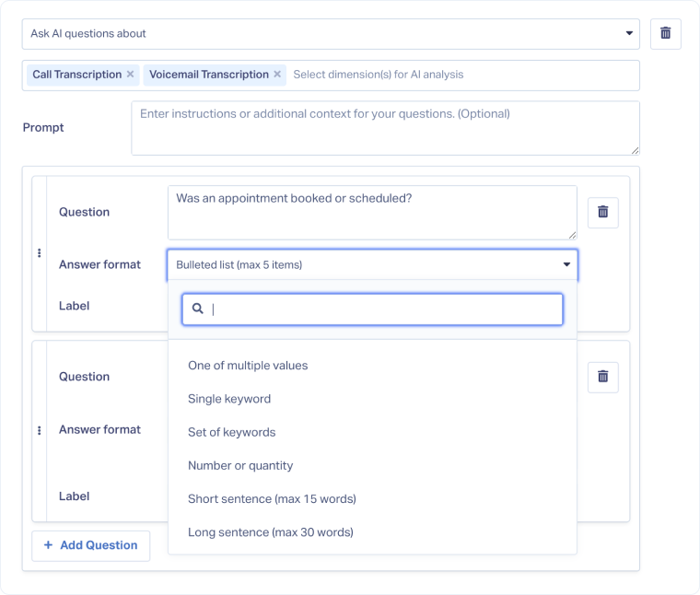Open the 'Ask AI questions about' dropdown
Image resolution: width=700 pixels, height=595 pixels.
pyautogui.click(x=330, y=34)
